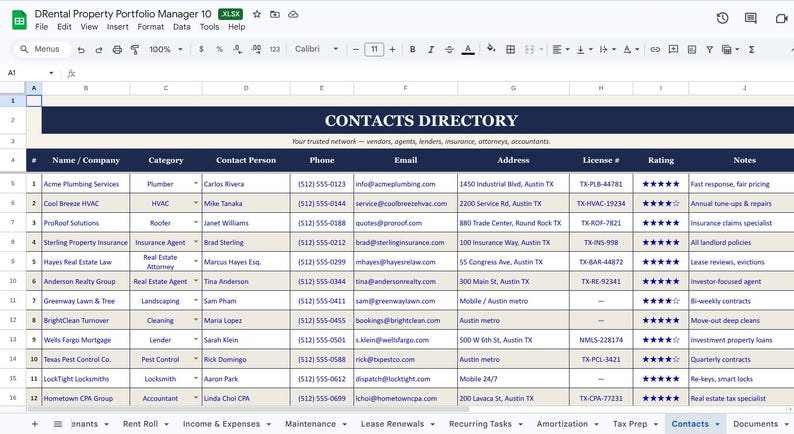Open the Tools menu

[209, 27]
